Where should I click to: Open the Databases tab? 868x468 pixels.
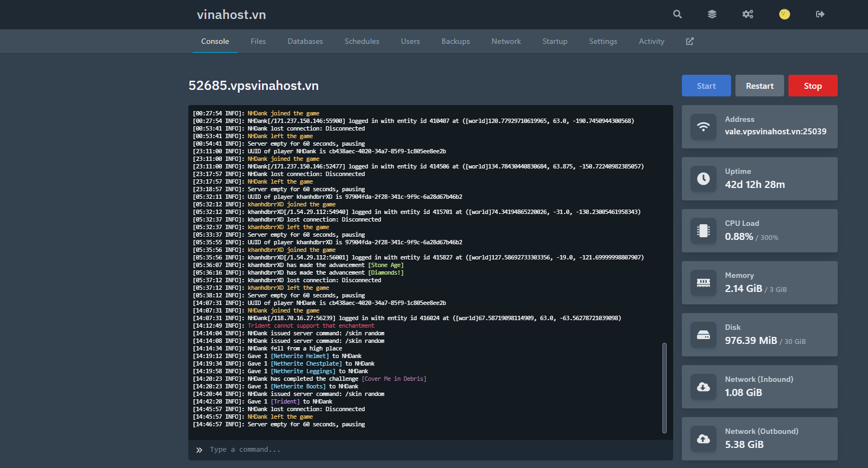point(305,42)
